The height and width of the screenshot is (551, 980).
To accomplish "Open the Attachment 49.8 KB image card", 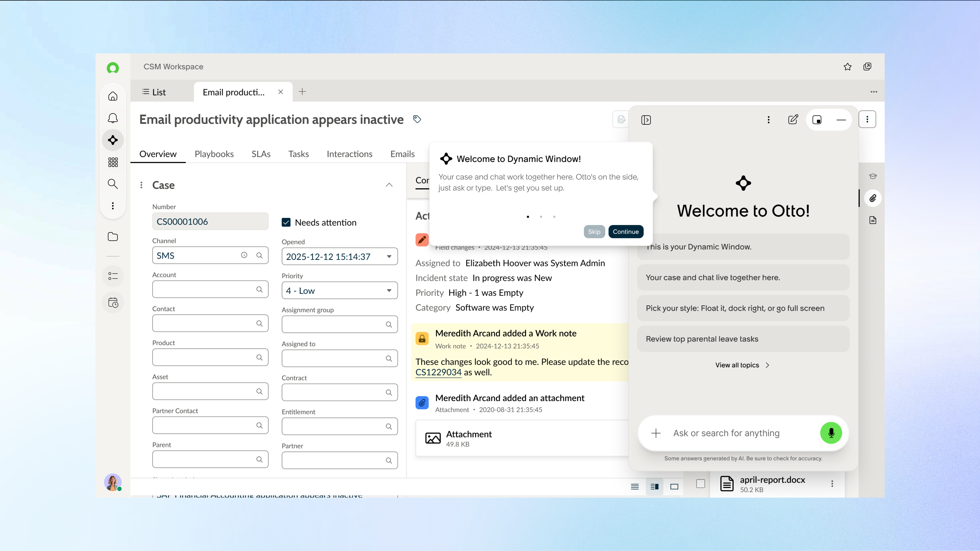I will tap(522, 438).
